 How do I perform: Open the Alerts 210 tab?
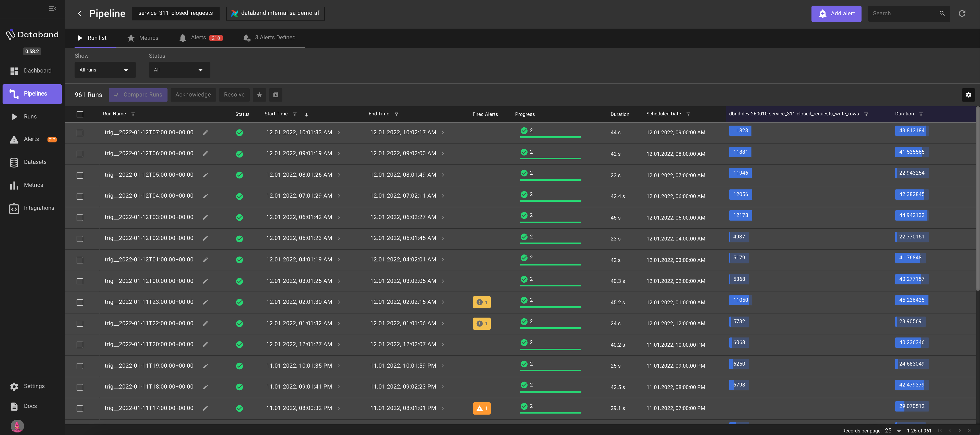[200, 38]
